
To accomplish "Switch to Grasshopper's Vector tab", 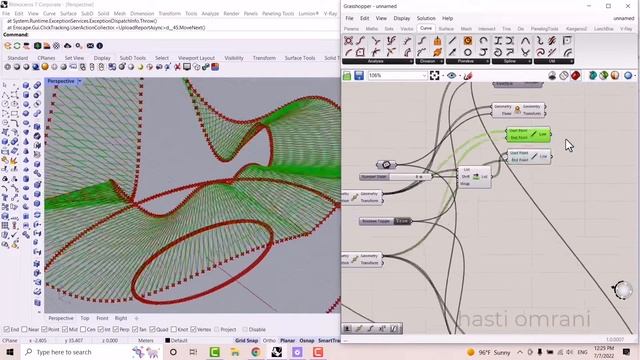I will point(407,29).
